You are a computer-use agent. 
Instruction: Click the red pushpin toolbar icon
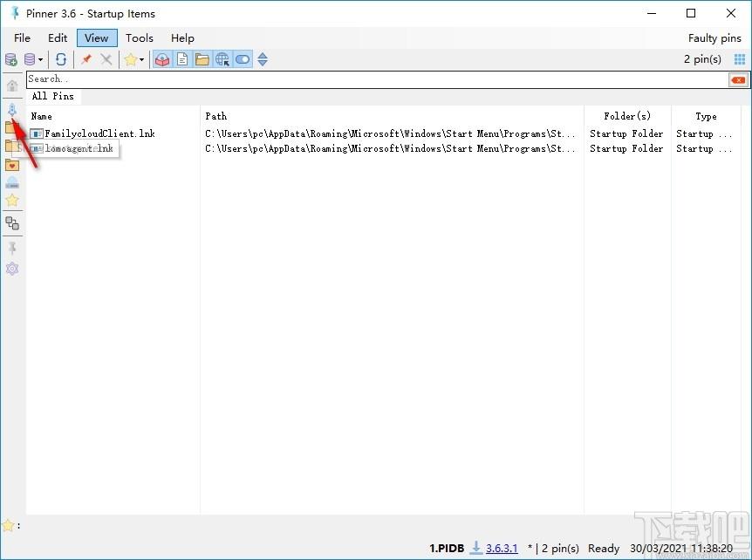pyautogui.click(x=85, y=59)
